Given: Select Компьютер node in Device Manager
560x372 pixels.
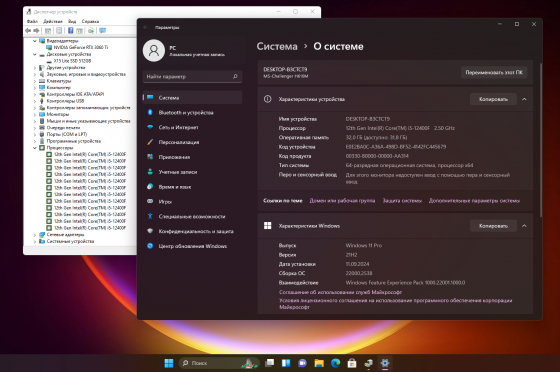Looking at the screenshot, I should [59, 87].
